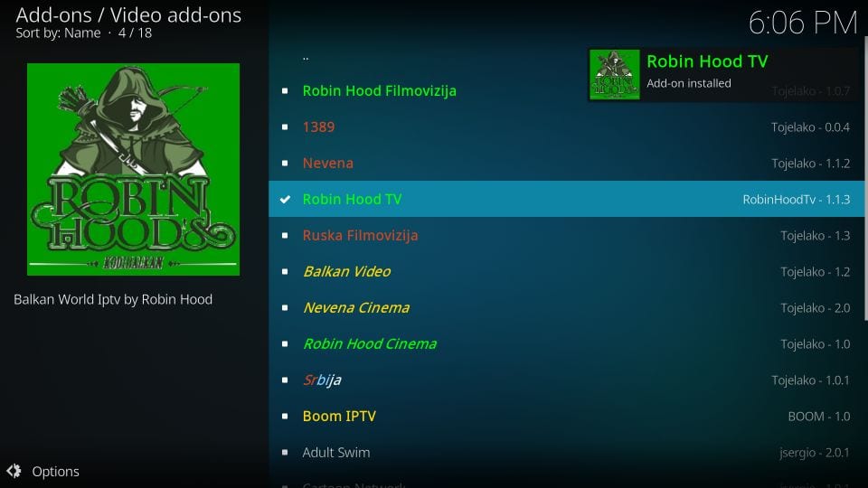The image size is (868, 488).
Task: Open the Adult Swim add-on
Action: pos(567,453)
